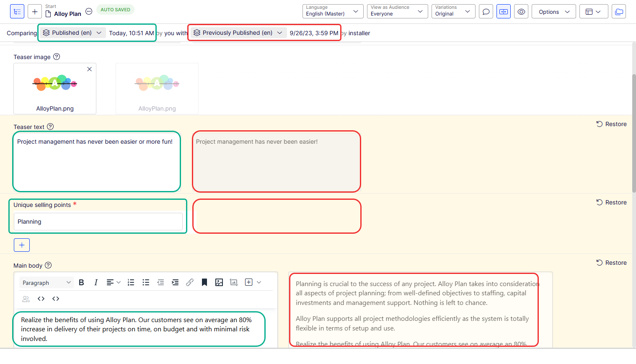Open the Language English (Master) dropdown

coord(333,11)
